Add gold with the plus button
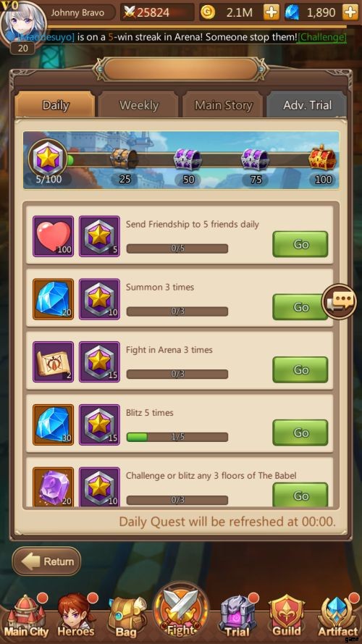 (271, 12)
